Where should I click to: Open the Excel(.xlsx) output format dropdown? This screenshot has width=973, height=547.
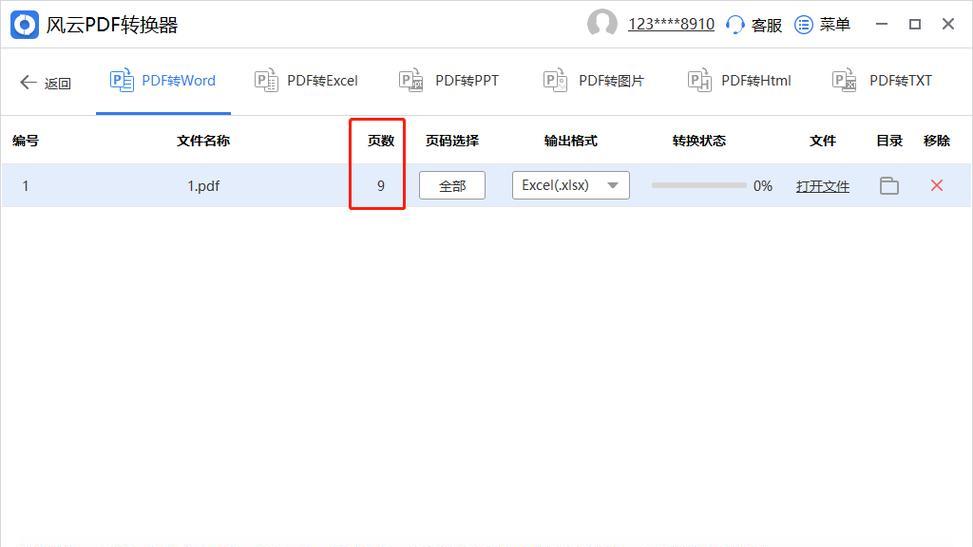[571, 185]
